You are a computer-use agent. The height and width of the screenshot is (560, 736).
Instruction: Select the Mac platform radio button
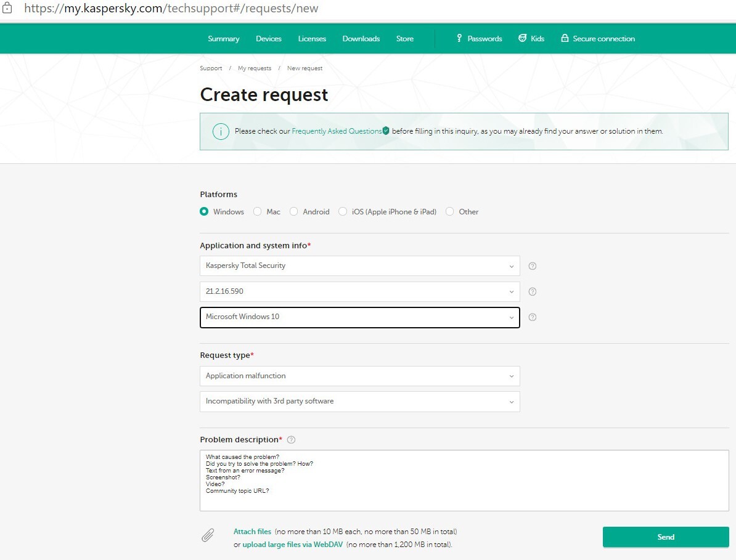click(x=258, y=211)
